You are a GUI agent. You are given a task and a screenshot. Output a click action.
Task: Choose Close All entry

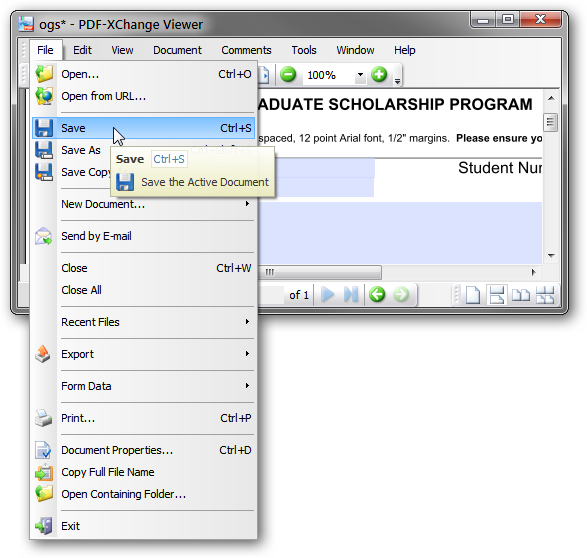[143, 290]
